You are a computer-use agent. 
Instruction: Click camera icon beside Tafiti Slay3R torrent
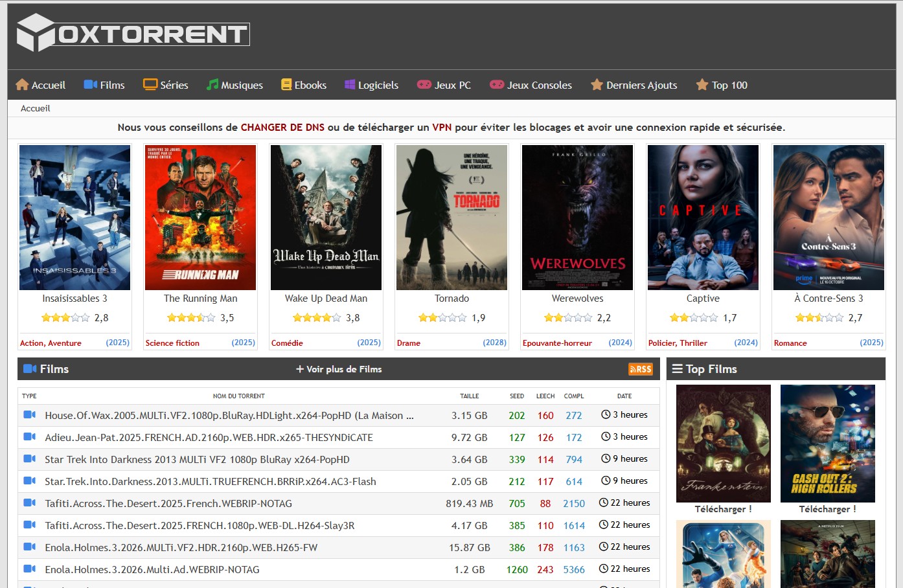click(x=30, y=525)
